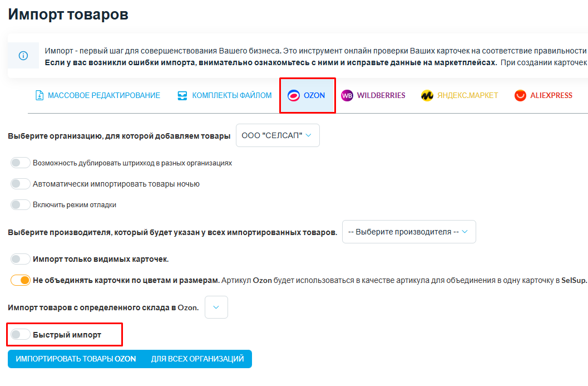The height and width of the screenshot is (386, 588).
Task: Toggle the debug mode switch
Action: (20, 204)
